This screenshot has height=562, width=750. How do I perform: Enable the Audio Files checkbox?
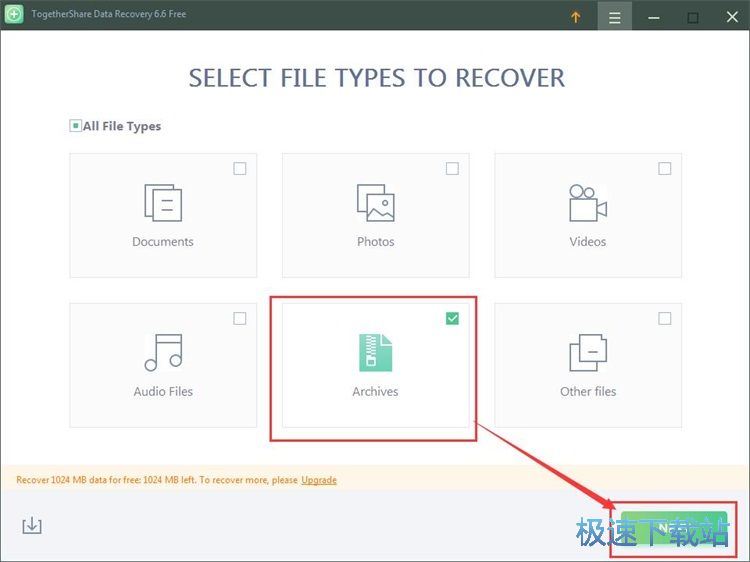pyautogui.click(x=240, y=319)
